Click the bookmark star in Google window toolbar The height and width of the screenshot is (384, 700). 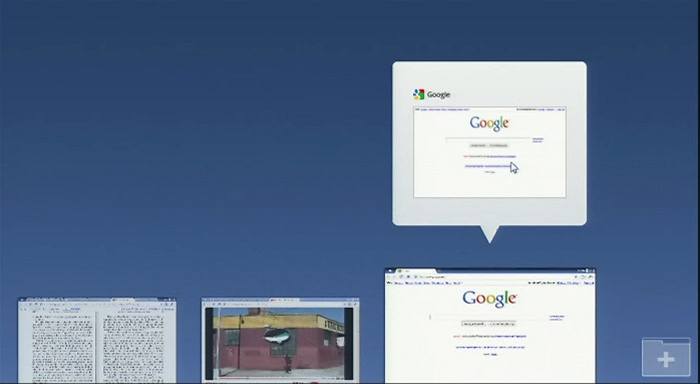tap(576, 277)
